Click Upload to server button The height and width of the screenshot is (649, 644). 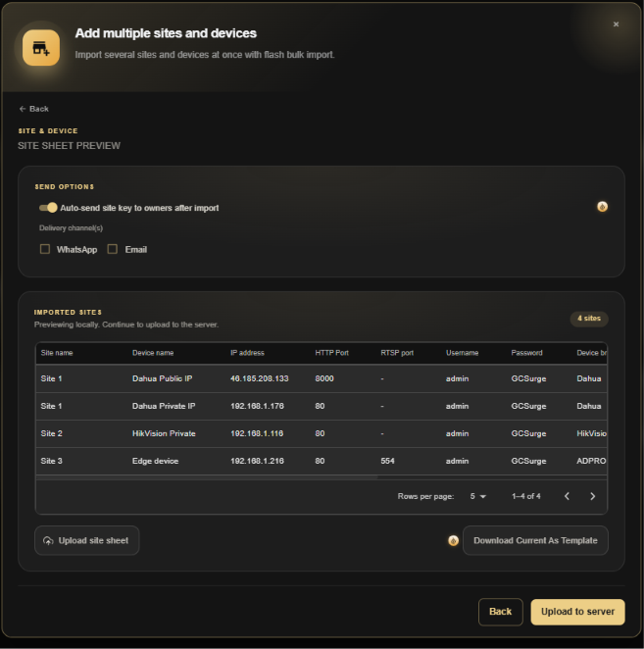point(577,612)
